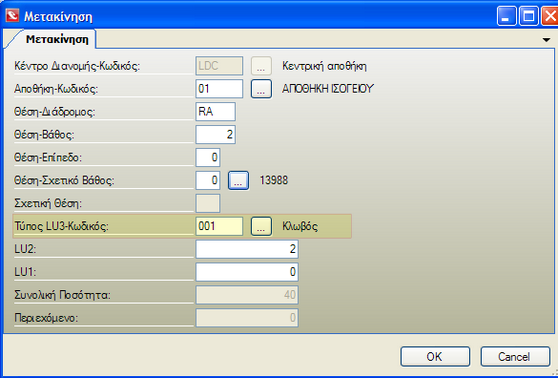558x378 pixels.
Task: Maximize the Μετακίνηση window
Action: tap(529, 16)
